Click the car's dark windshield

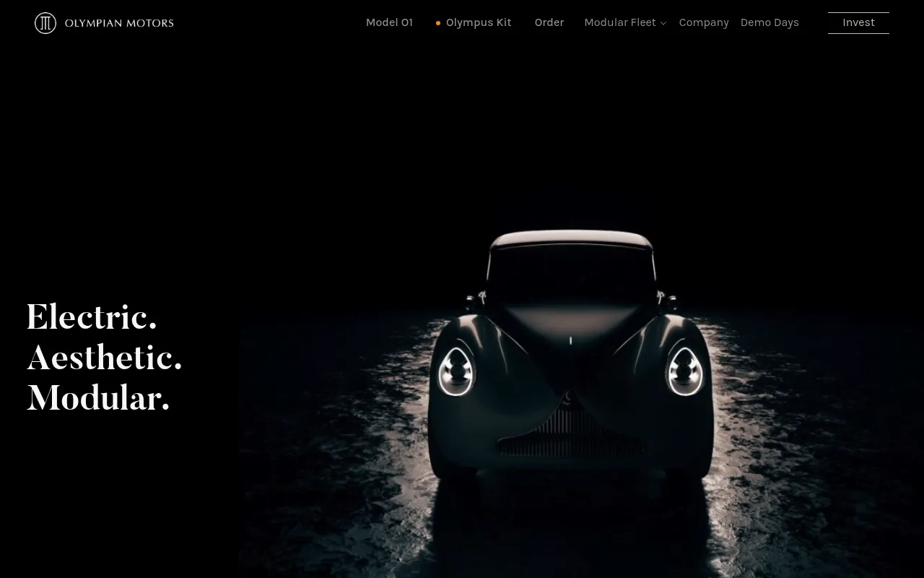click(x=571, y=273)
